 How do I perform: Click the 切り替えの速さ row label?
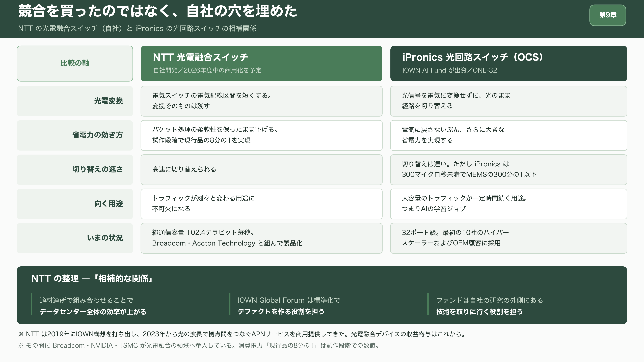pyautogui.click(x=75, y=169)
